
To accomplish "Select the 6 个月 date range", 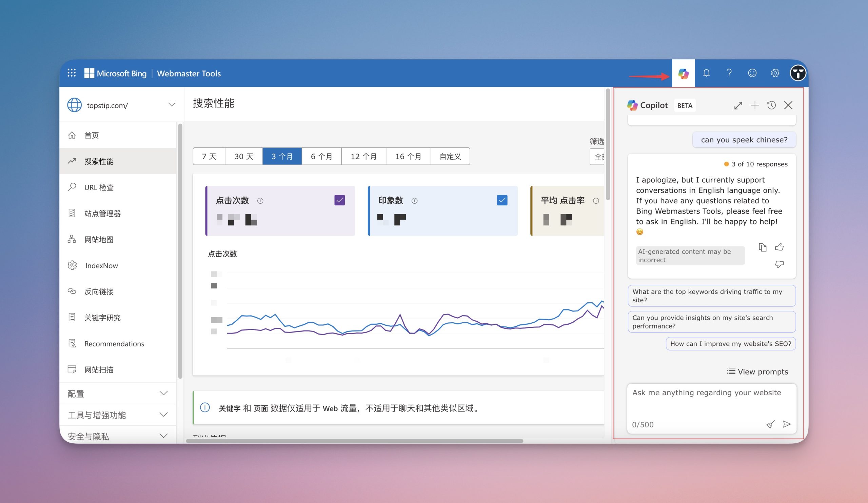I will click(x=322, y=156).
